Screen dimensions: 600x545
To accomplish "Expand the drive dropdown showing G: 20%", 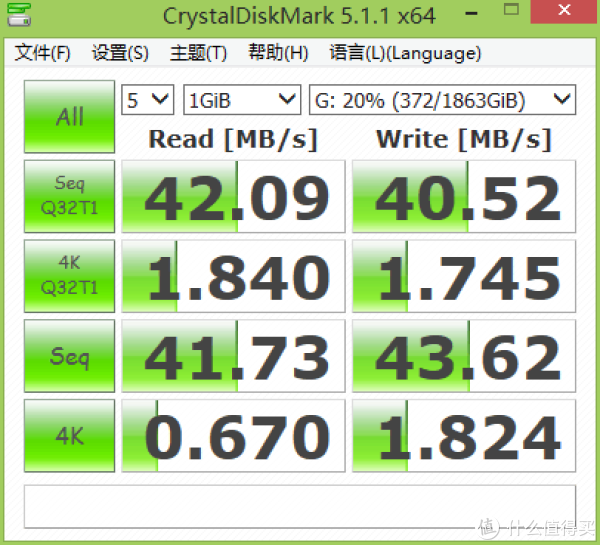I will [x=442, y=100].
